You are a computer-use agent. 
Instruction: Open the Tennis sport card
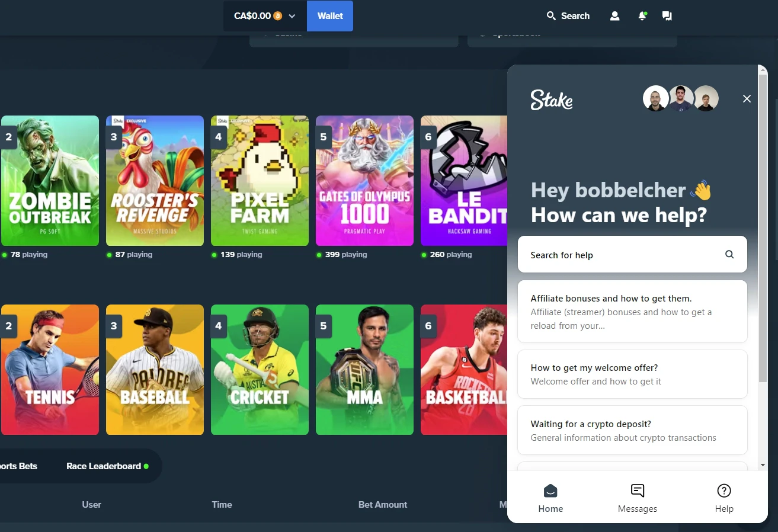point(50,370)
